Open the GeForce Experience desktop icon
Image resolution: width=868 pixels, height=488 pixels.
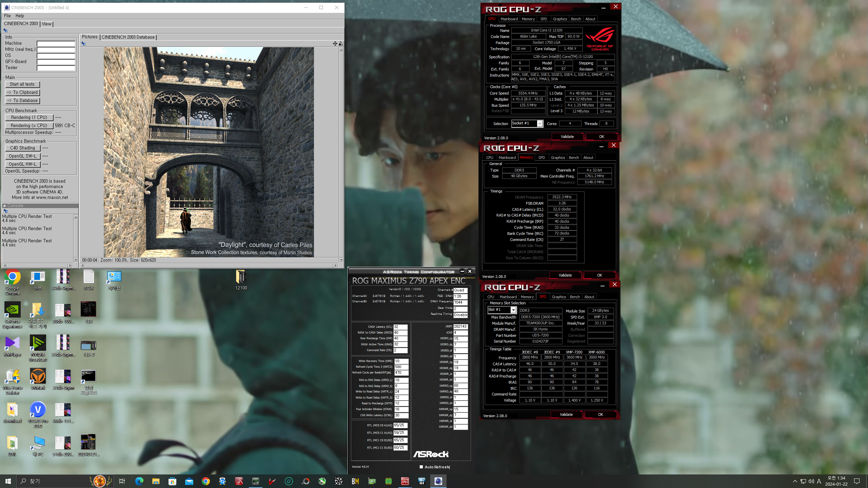coord(13,315)
